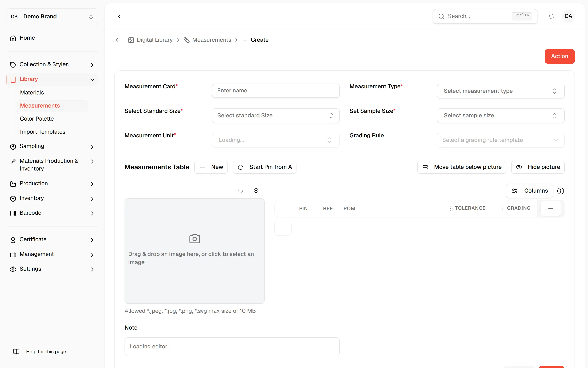Open the Select sample size dropdown

[x=501, y=116]
